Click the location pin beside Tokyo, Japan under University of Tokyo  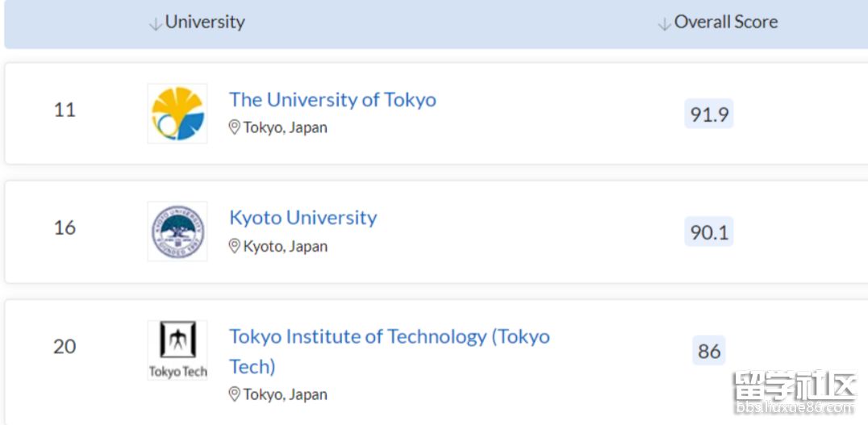[234, 127]
